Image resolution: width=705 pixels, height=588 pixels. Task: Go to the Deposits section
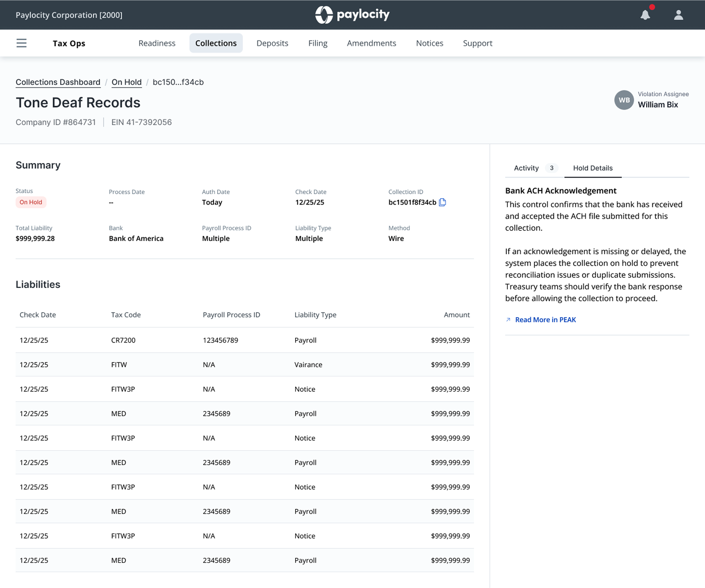click(x=272, y=43)
